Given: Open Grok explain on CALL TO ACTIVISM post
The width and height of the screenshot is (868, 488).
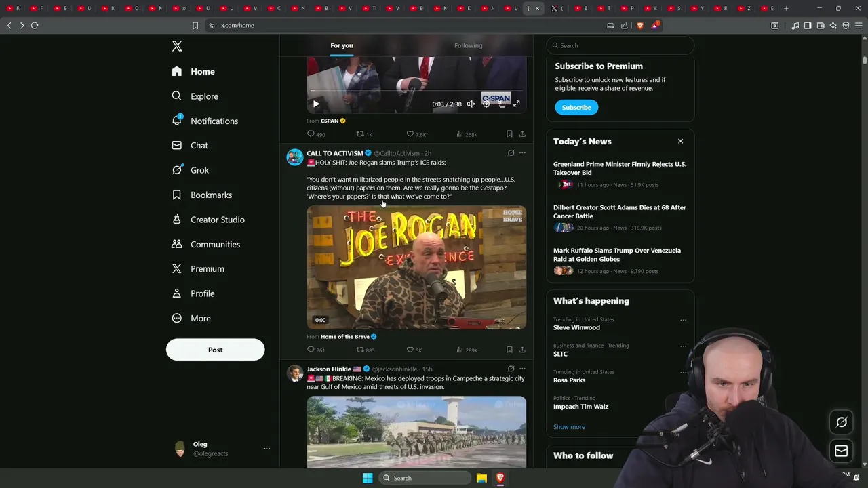Looking at the screenshot, I should [511, 153].
